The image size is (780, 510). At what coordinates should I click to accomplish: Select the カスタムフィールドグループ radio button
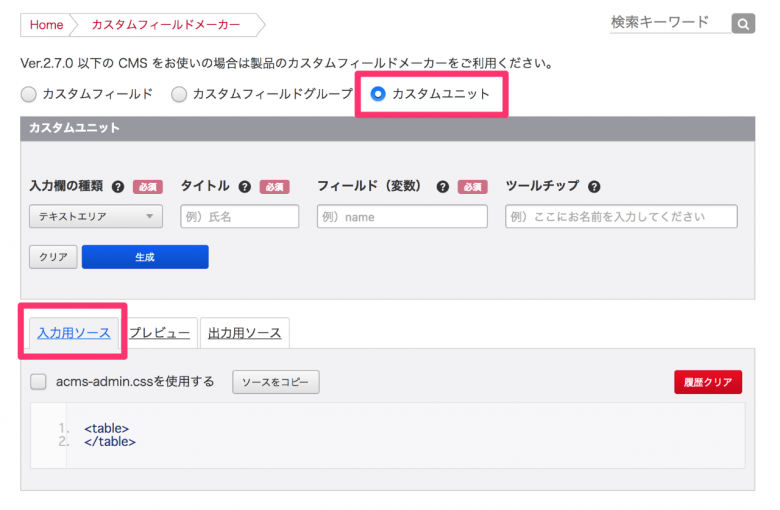tap(179, 94)
